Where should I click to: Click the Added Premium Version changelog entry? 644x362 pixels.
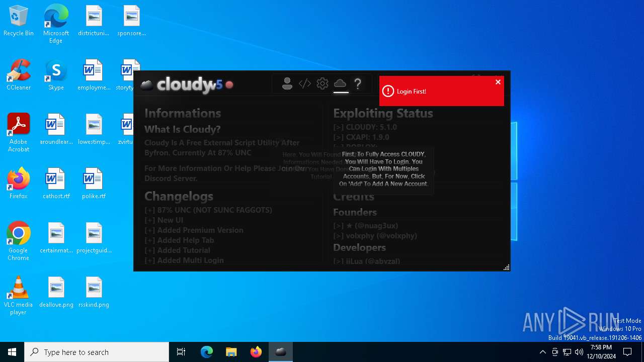coord(194,230)
